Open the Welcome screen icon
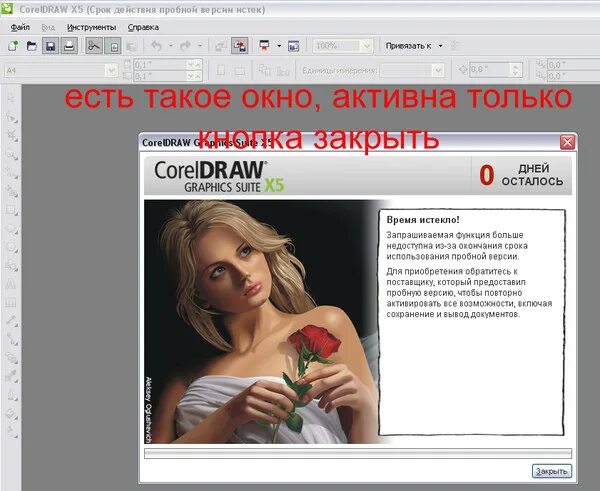This screenshot has height=491, width=600. (293, 46)
